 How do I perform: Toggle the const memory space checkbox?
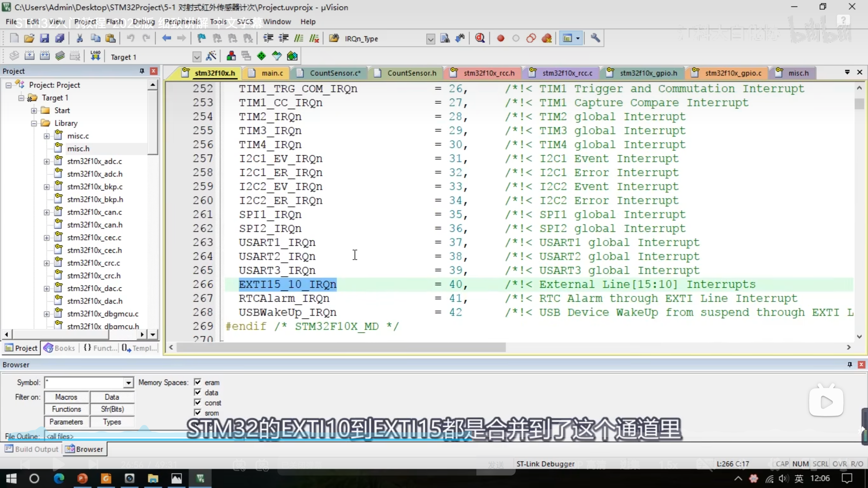(198, 403)
